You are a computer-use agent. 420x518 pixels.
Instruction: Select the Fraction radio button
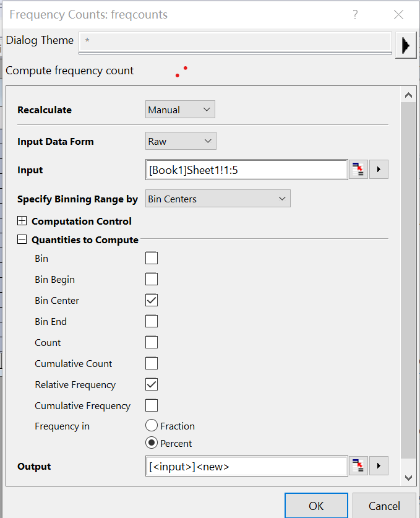pos(152,426)
